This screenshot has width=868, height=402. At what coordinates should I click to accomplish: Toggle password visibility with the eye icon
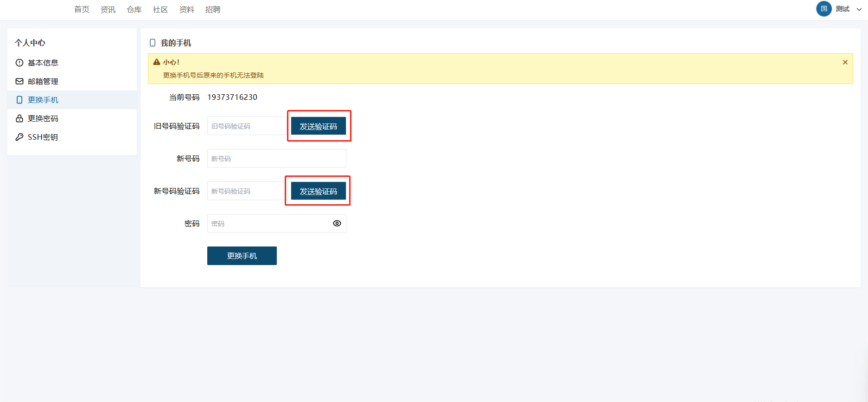point(337,223)
